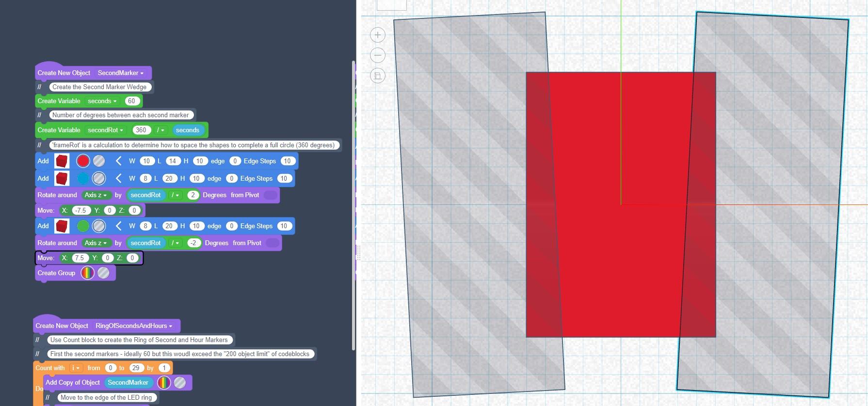Click the 360 value field
Viewport: 868px width, 406px height.
[141, 130]
